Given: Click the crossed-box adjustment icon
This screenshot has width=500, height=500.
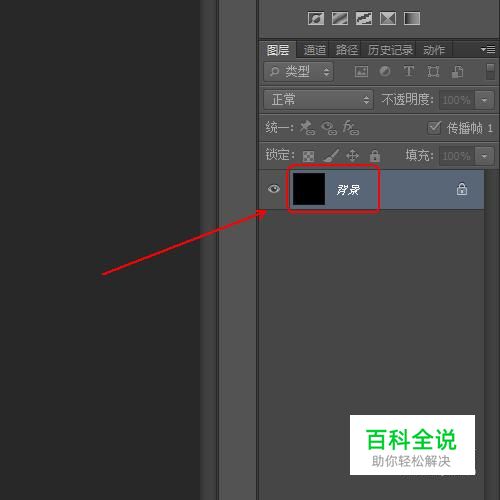Looking at the screenshot, I should click(x=388, y=19).
